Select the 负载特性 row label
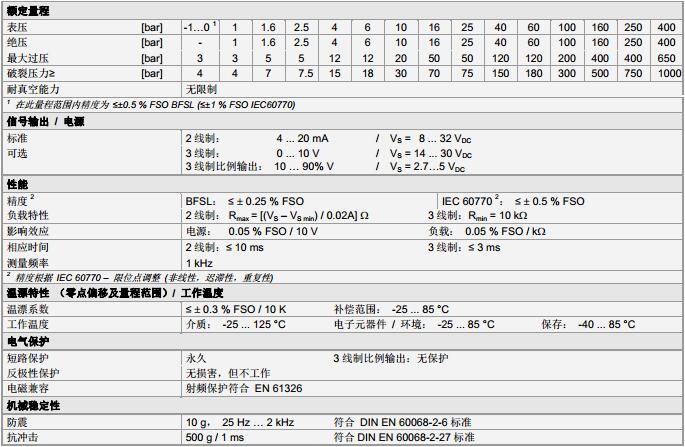 point(28,215)
